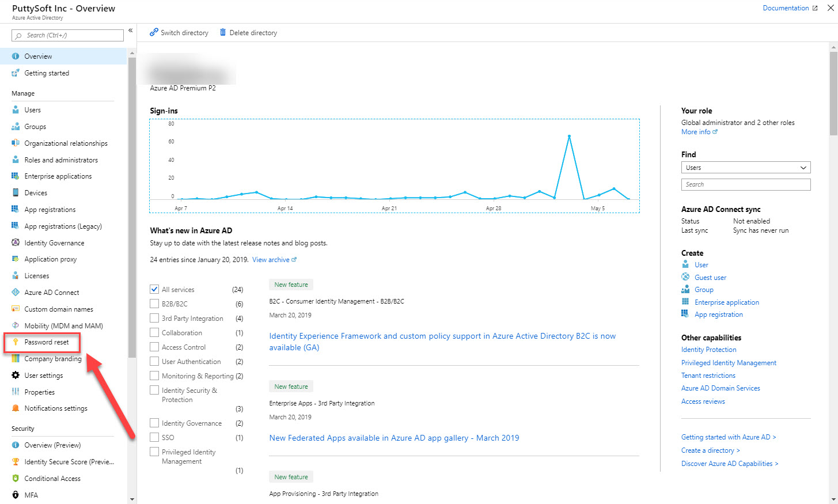Check the Identity Security & Protection checkbox
The height and width of the screenshot is (504, 838).
(154, 390)
